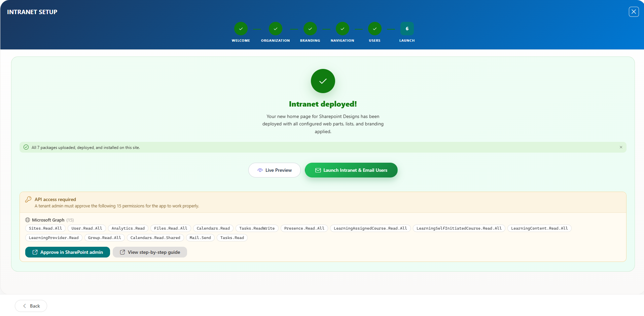The height and width of the screenshot is (316, 644).
Task: Click the large green deployed checkmark icon
Action: point(323,81)
